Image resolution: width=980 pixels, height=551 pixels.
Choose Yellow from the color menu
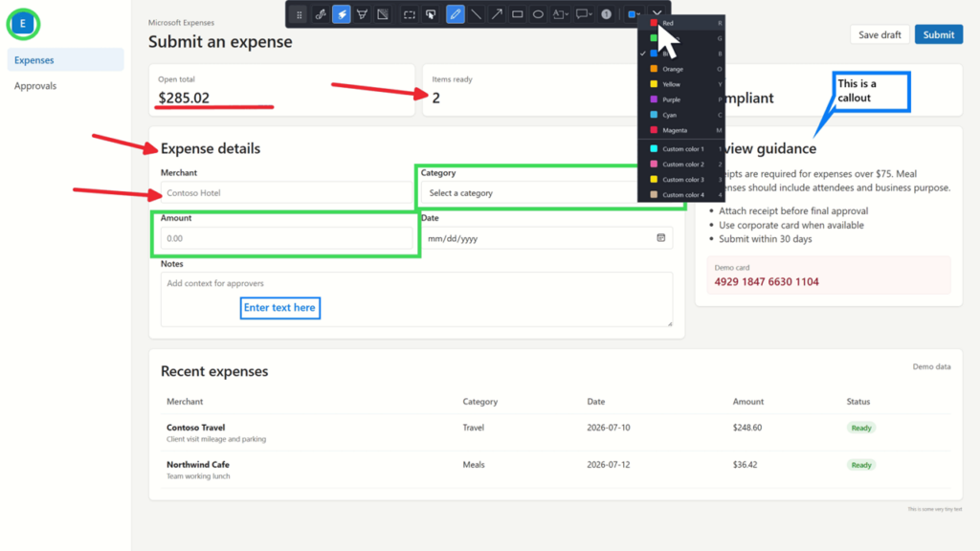coord(681,84)
